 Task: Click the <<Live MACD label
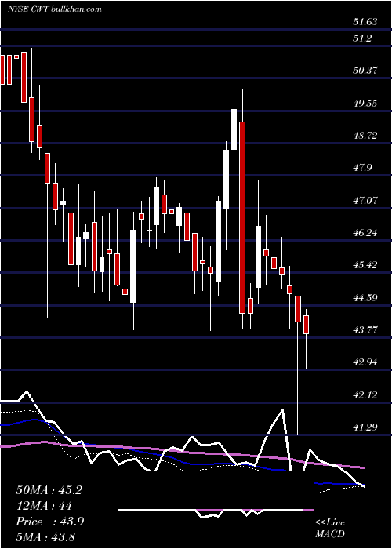(330, 528)
